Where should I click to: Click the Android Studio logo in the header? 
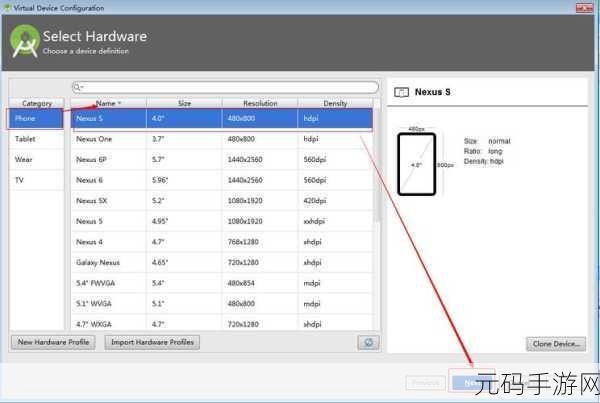coord(25,41)
